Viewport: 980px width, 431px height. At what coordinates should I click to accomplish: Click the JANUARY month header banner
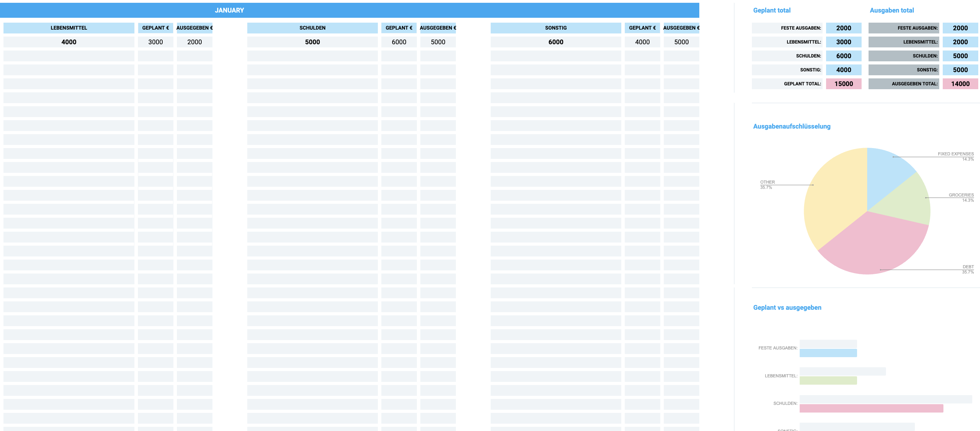[349, 10]
